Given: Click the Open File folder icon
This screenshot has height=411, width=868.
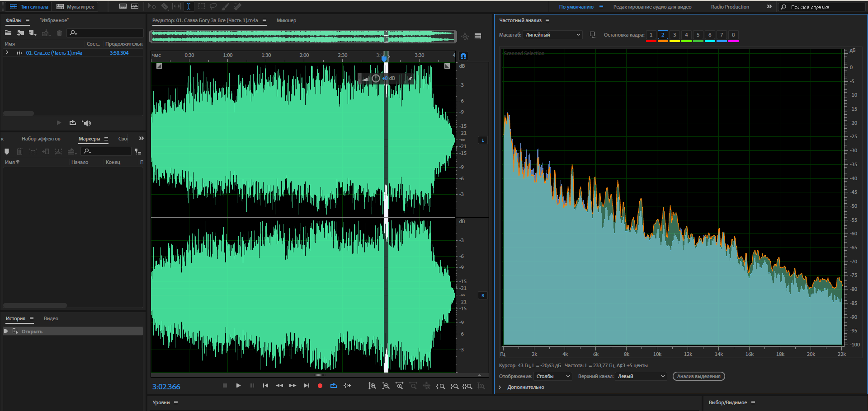Looking at the screenshot, I should [8, 33].
